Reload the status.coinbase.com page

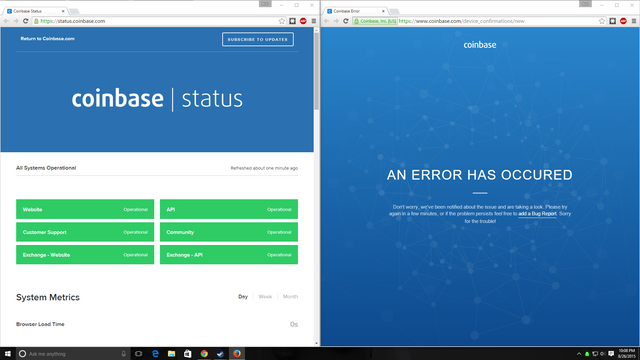tap(25, 21)
